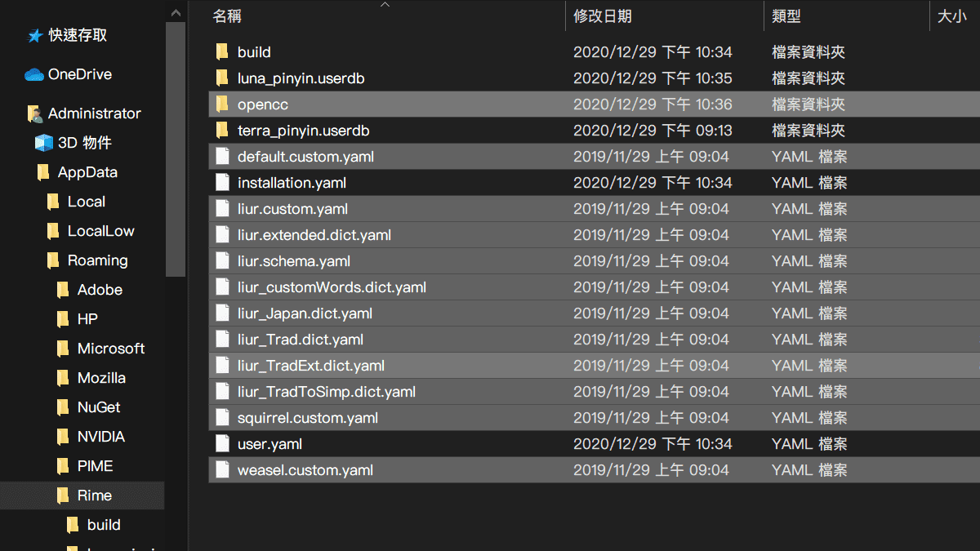Open the user.yaml file
This screenshot has height=551, width=980.
point(270,443)
